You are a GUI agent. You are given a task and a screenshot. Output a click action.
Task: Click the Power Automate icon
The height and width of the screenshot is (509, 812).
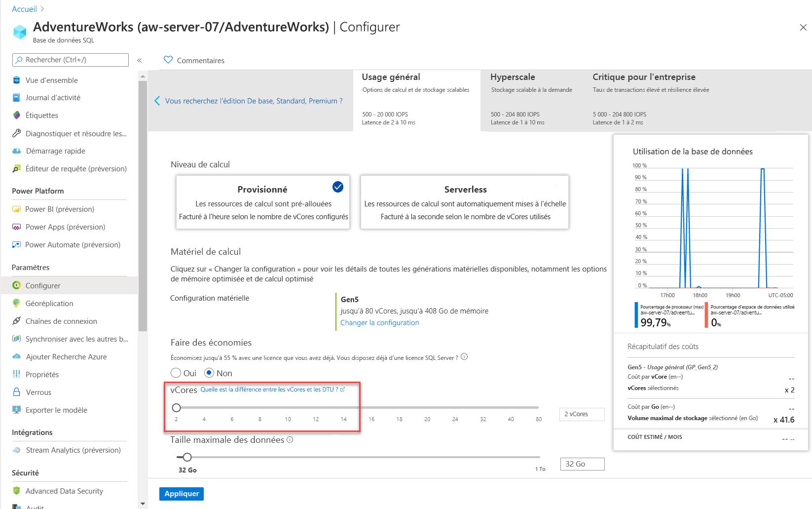pos(16,245)
